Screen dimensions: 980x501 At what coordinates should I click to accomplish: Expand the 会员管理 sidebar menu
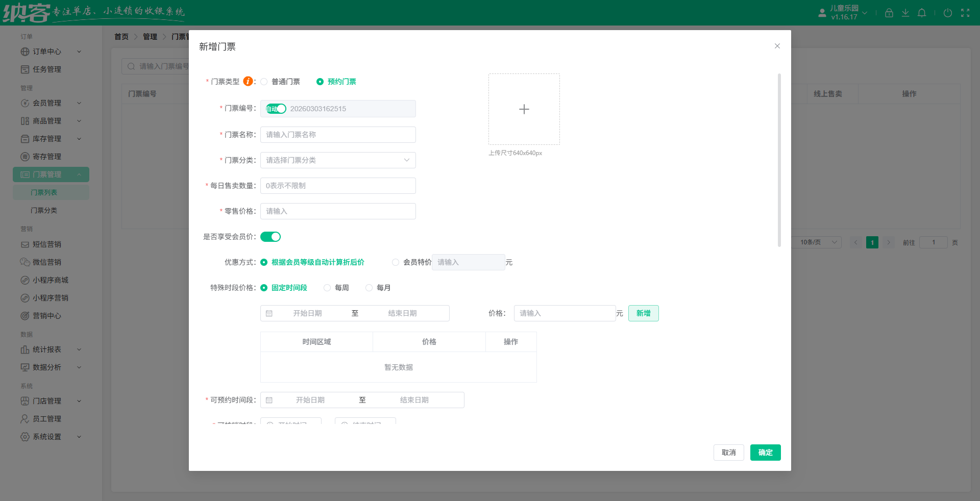pos(46,103)
